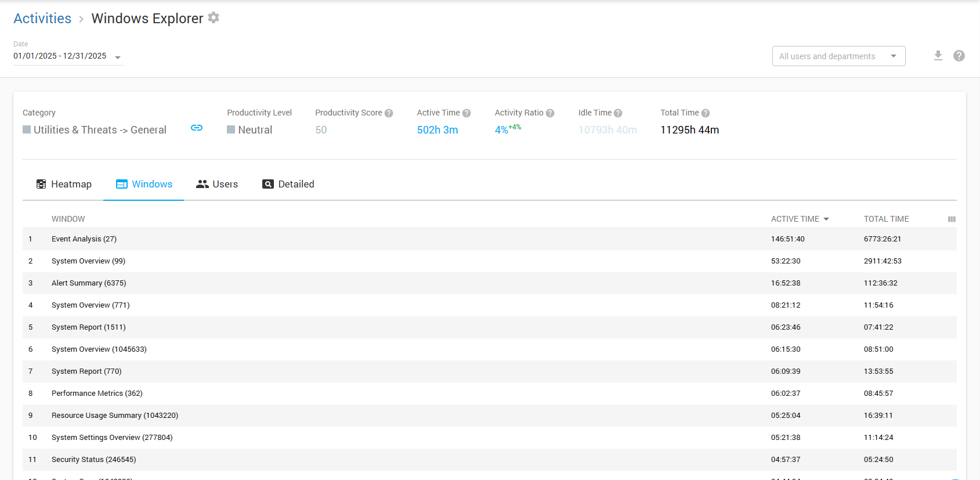
Task: Select the Event Analysis (27) row
Action: tap(84, 239)
